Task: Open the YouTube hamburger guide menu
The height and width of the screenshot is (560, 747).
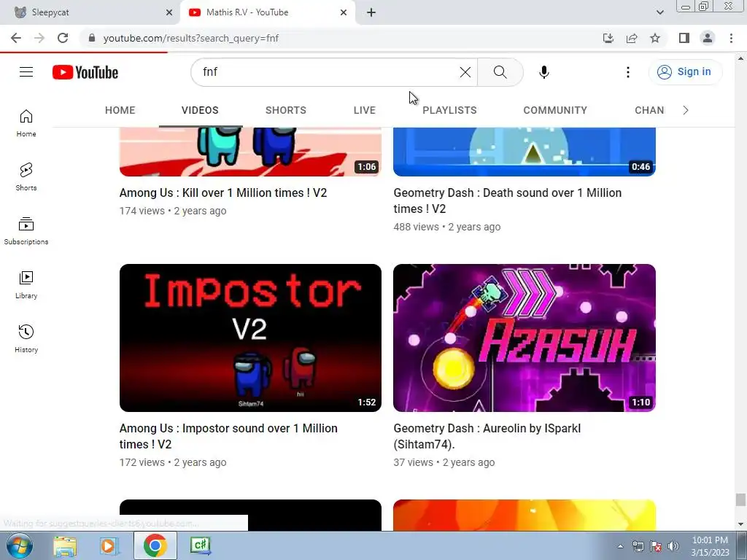Action: [x=26, y=72]
